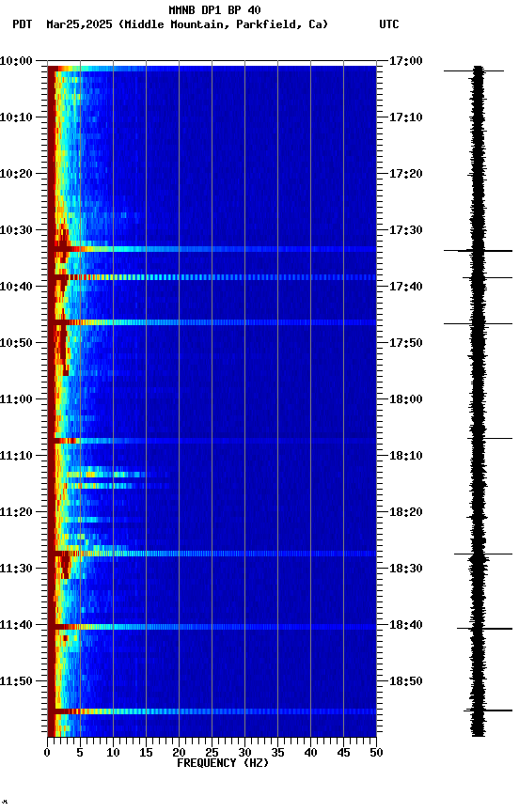
Task: Click the UTC time label '18:10'
Action: [x=406, y=456]
